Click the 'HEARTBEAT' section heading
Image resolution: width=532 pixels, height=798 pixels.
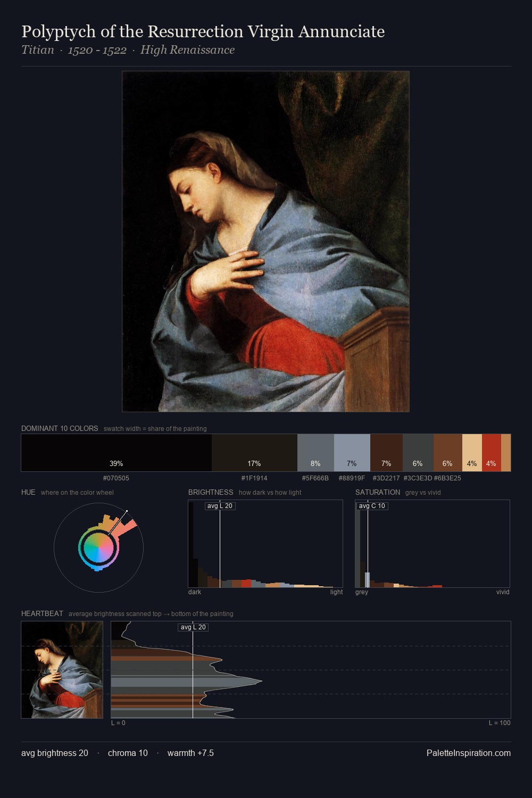pyautogui.click(x=42, y=613)
